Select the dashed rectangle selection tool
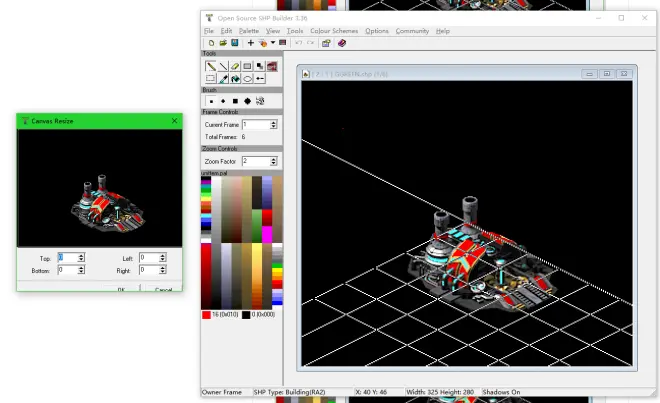The width and height of the screenshot is (660, 403). pos(210,79)
